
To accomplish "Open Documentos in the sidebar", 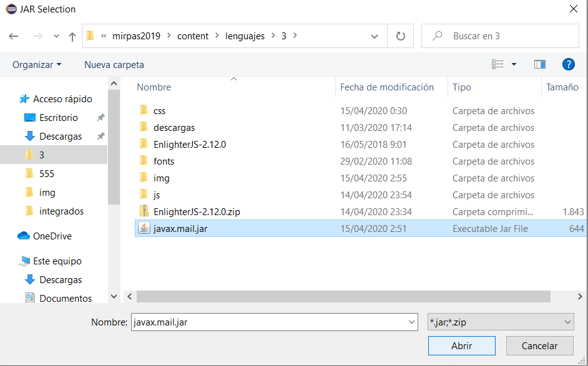I will pos(66,298).
